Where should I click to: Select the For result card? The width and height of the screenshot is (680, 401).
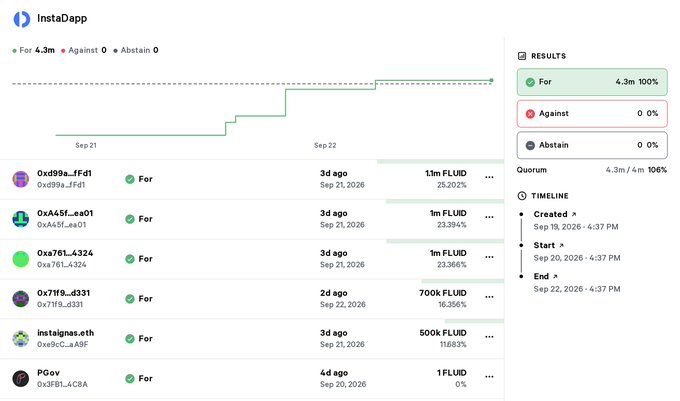[592, 82]
